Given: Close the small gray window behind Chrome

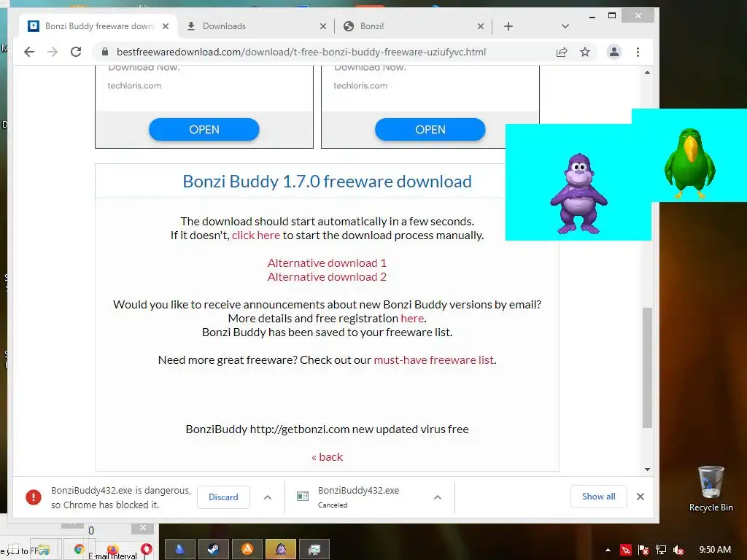Looking at the screenshot, I should coord(142,528).
